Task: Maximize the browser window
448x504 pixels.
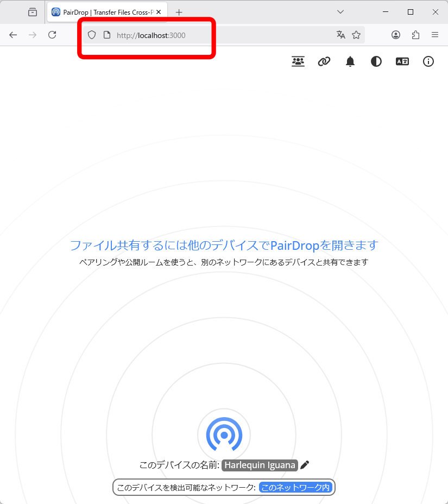Action: pyautogui.click(x=411, y=12)
